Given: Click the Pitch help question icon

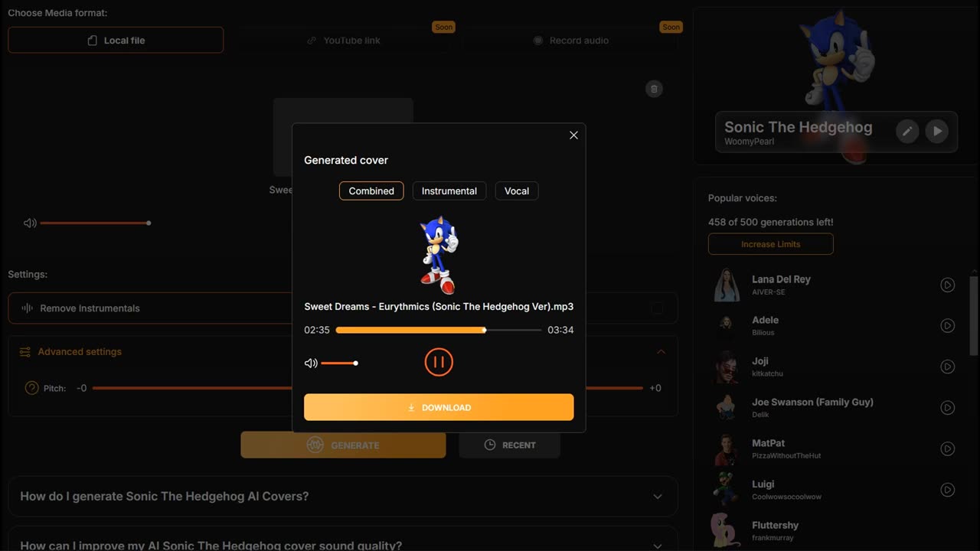Looking at the screenshot, I should 31,388.
